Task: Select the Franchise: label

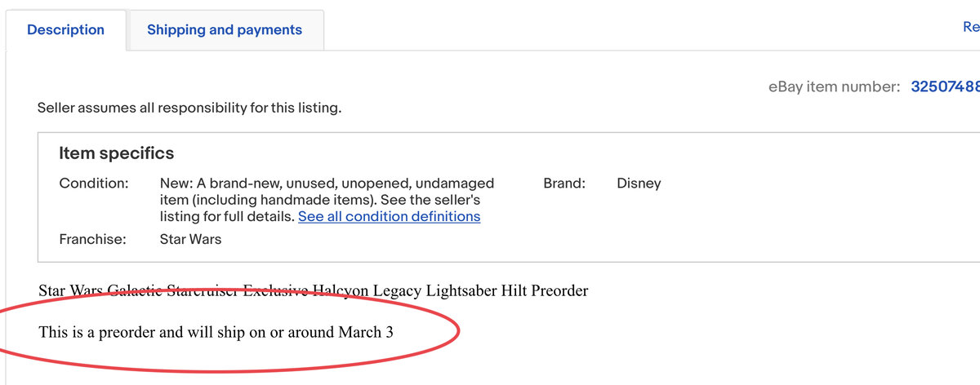Action: pyautogui.click(x=93, y=240)
